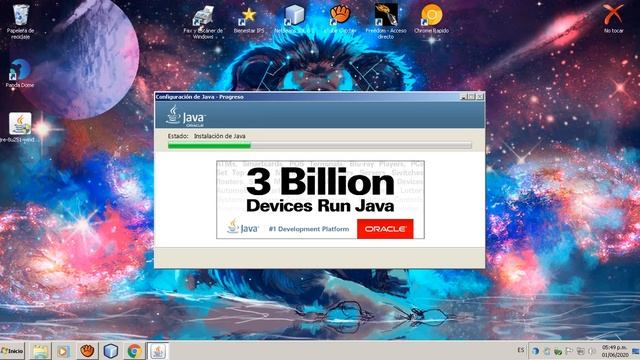Viewport: 640px width, 360px height.
Task: Select the No tocar desktop icon
Action: click(613, 19)
